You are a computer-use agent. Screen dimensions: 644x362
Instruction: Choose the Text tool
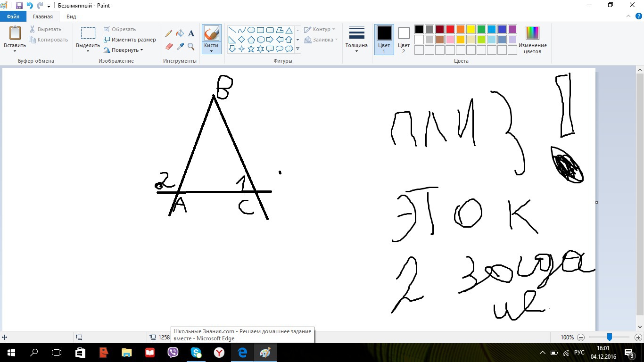(x=191, y=33)
